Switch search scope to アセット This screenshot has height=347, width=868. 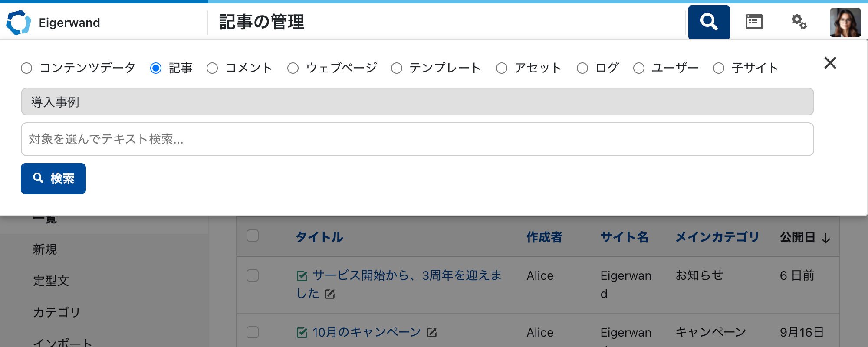click(x=501, y=68)
